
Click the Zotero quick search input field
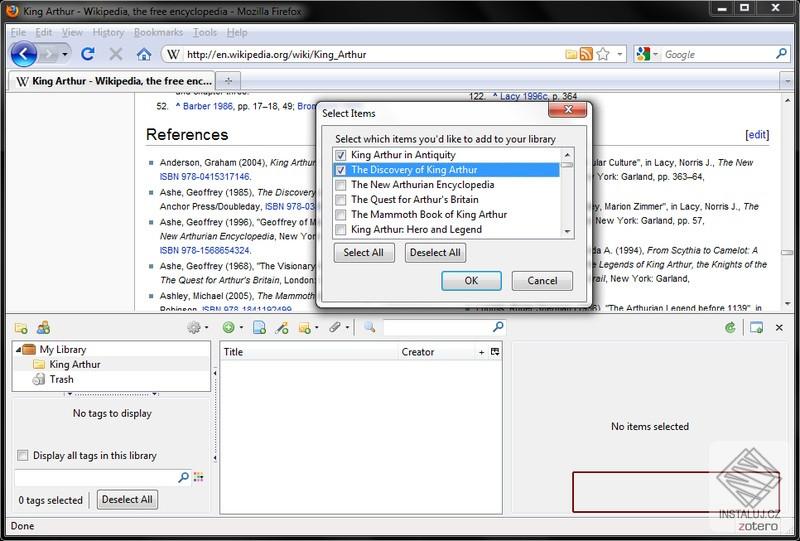point(438,327)
